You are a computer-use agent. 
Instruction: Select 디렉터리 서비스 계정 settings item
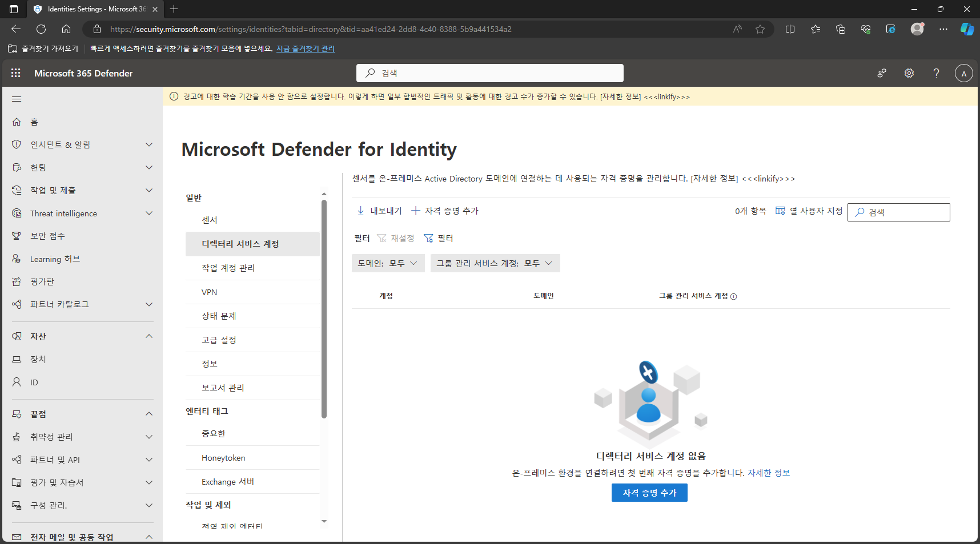[x=252, y=244]
